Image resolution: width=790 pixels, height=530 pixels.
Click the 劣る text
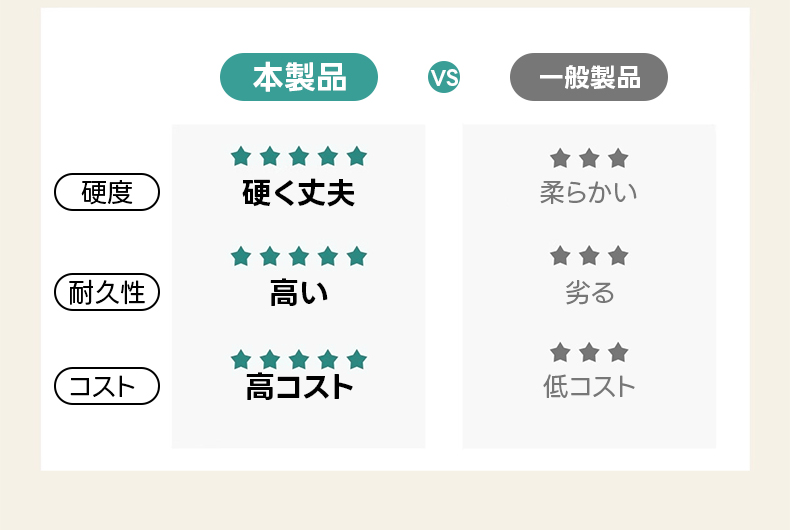pos(589,292)
